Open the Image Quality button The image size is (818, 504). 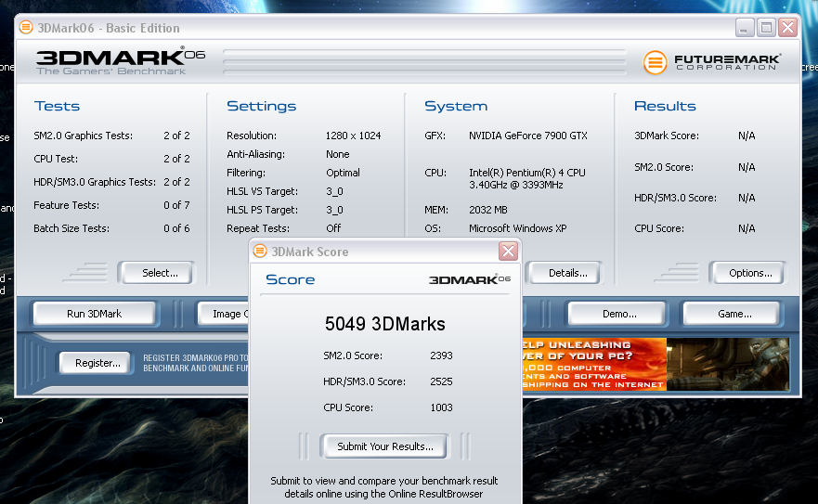(x=223, y=314)
